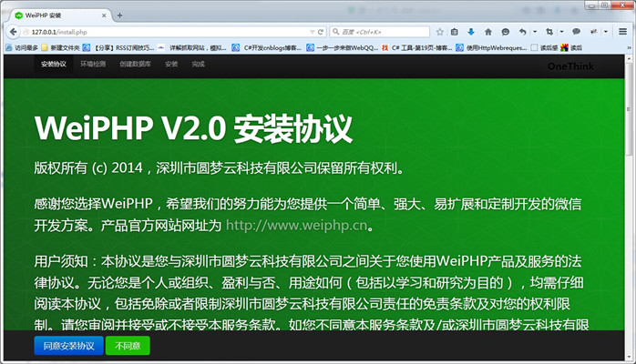Open the Firefox hamburger menu
This screenshot has height=364, width=636.
click(x=623, y=32)
